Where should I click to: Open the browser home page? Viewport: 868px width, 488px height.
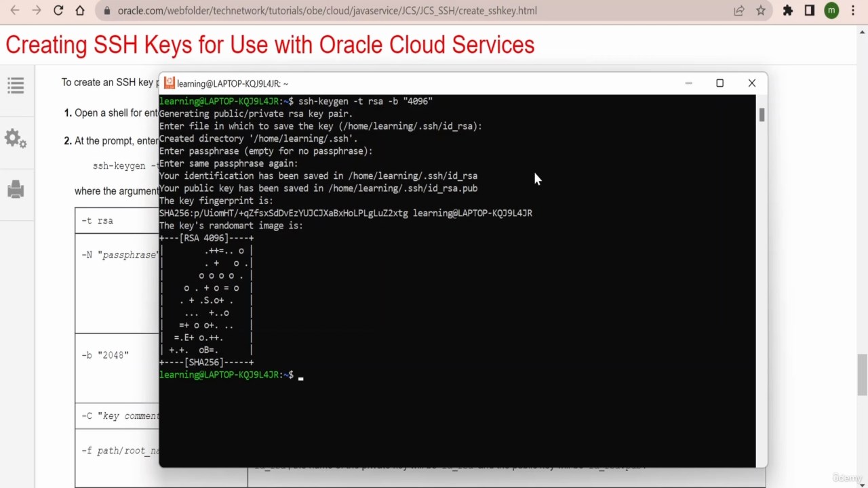pyautogui.click(x=80, y=11)
